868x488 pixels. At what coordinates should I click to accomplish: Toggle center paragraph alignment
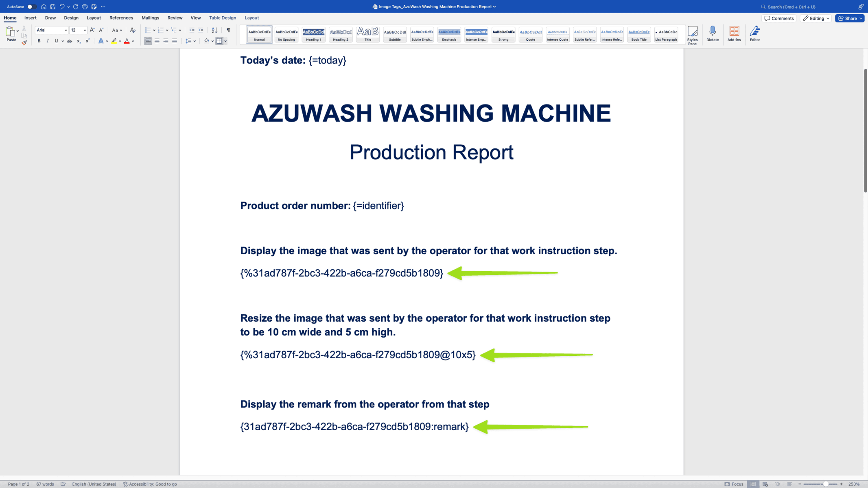pyautogui.click(x=157, y=41)
